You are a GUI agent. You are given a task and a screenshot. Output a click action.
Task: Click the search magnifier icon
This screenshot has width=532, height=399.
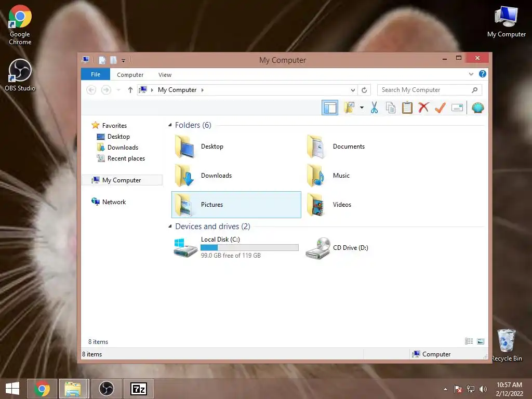click(x=475, y=90)
